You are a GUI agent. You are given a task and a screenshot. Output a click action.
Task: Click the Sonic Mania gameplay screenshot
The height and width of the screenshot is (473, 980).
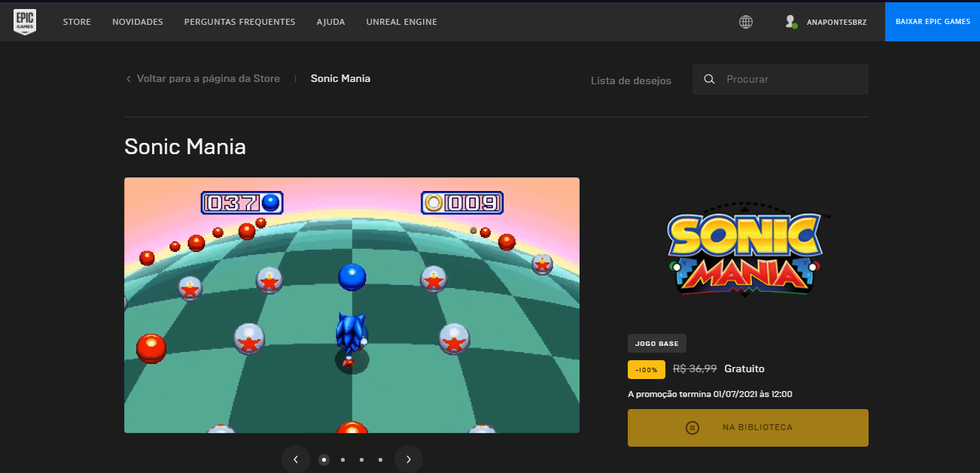coord(352,305)
